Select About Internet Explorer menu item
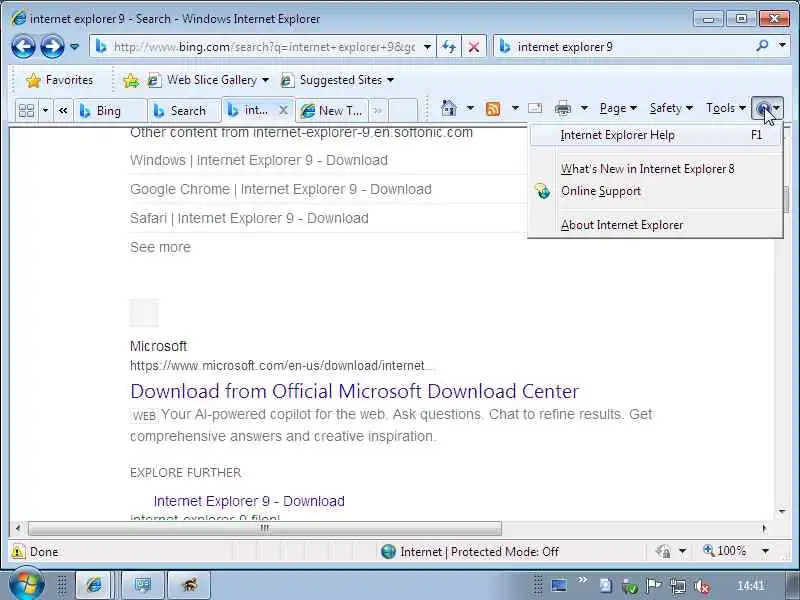The width and height of the screenshot is (800, 600). [x=656, y=225]
